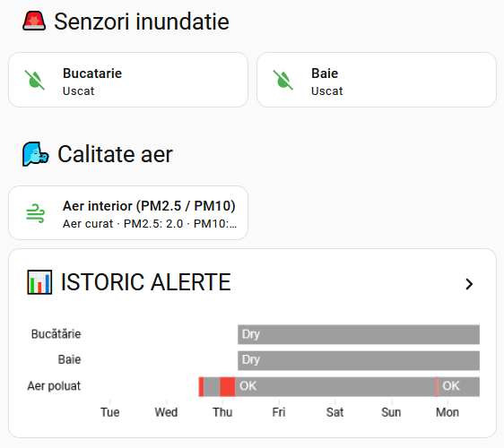Click the bar chart icon beside ISTORIC ALERTE

pos(39,282)
